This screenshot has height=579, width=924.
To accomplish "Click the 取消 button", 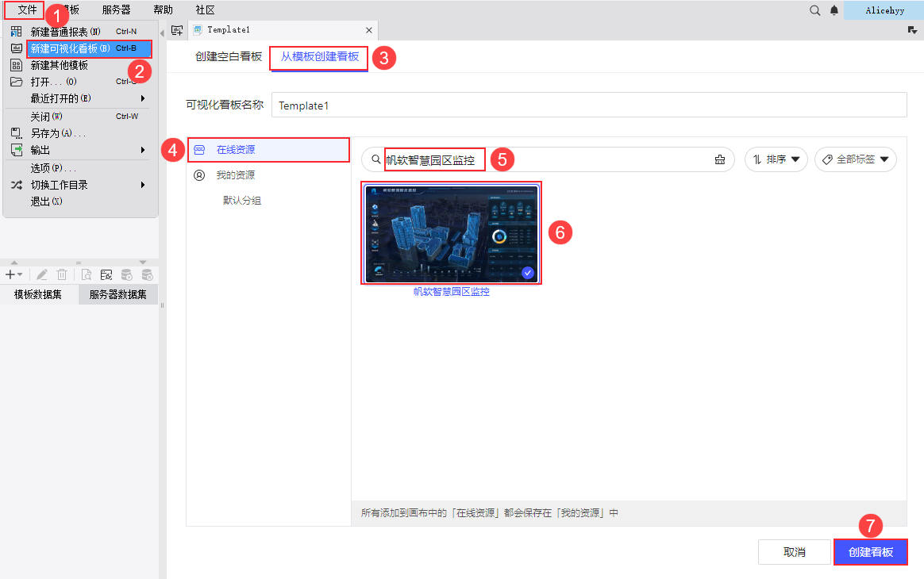I will (795, 552).
